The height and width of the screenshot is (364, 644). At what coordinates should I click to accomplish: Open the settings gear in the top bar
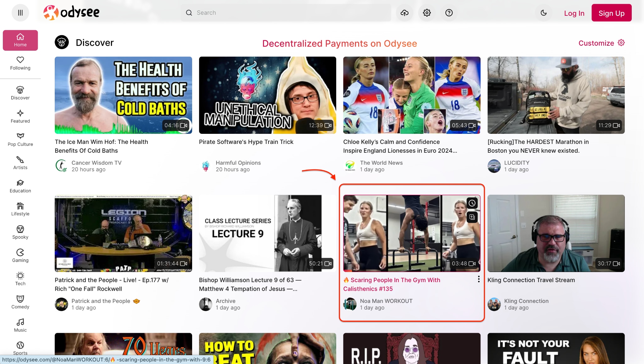pos(427,13)
